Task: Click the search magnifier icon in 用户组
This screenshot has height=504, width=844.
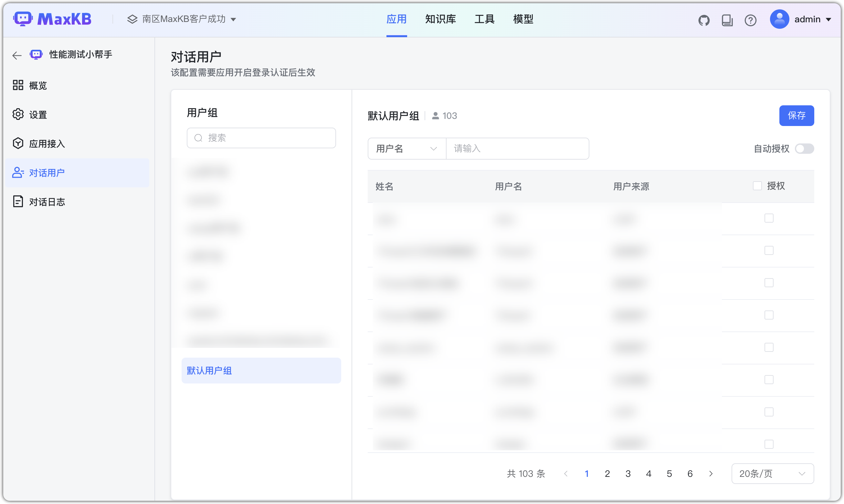Action: click(198, 138)
